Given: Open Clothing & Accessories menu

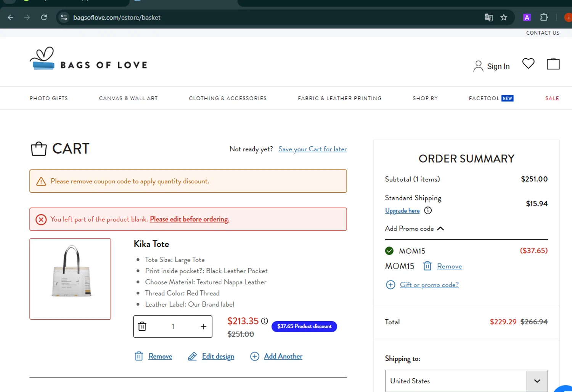Looking at the screenshot, I should 228,98.
